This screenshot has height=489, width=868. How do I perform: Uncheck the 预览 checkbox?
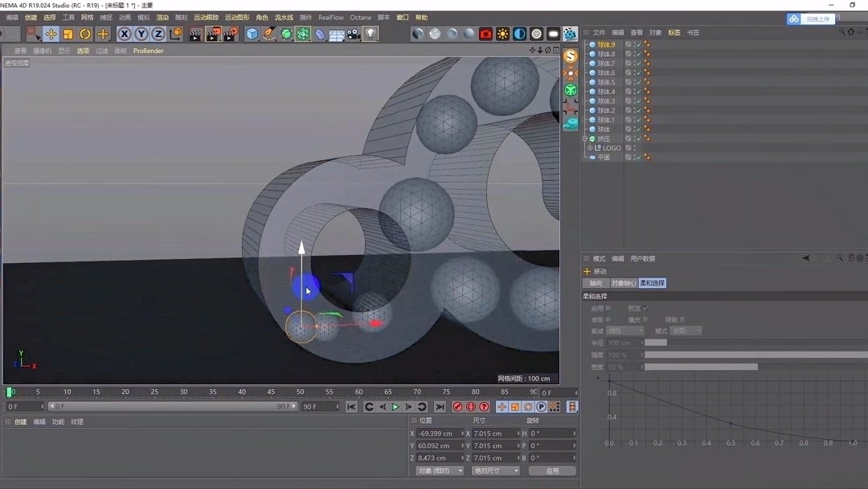[645, 308]
